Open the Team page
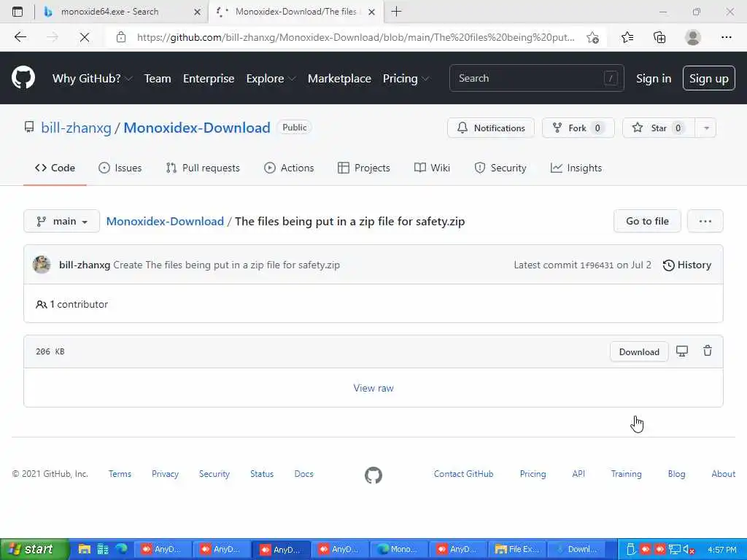Image resolution: width=747 pixels, height=560 pixels. click(158, 79)
